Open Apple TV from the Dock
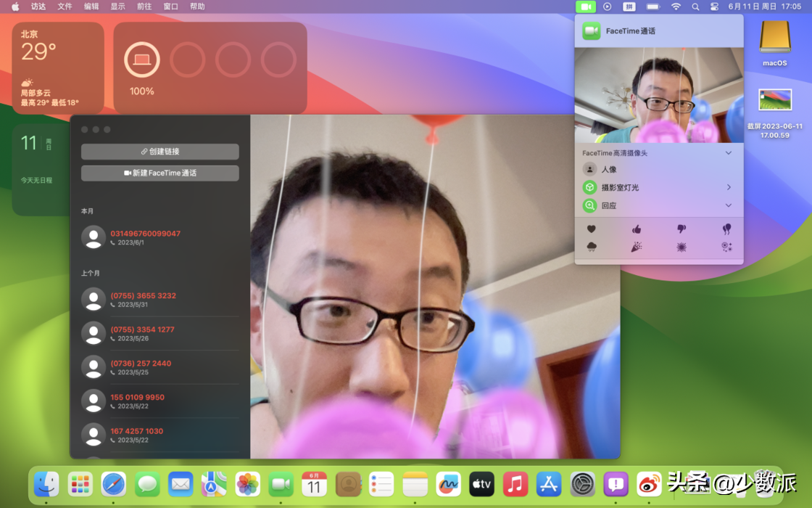812x508 pixels. [x=481, y=484]
